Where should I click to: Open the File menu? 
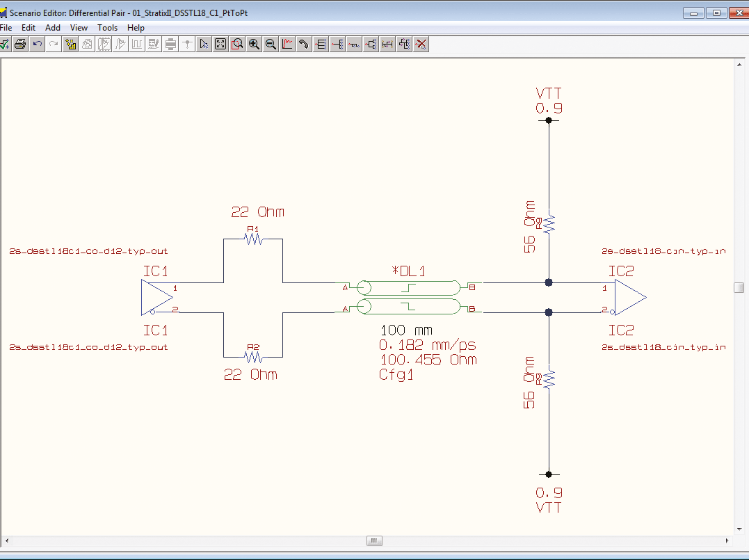click(x=6, y=28)
